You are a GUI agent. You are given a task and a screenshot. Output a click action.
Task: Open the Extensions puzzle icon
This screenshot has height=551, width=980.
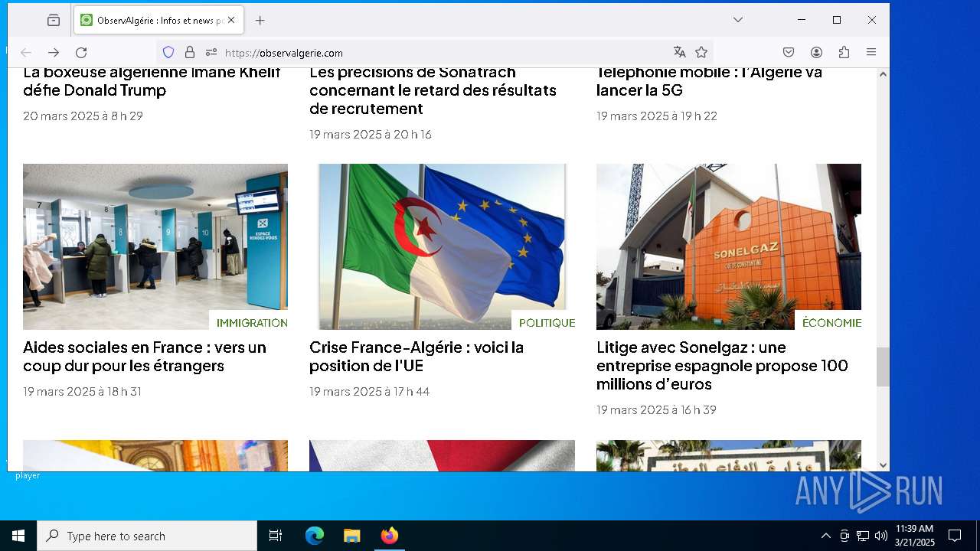click(844, 53)
